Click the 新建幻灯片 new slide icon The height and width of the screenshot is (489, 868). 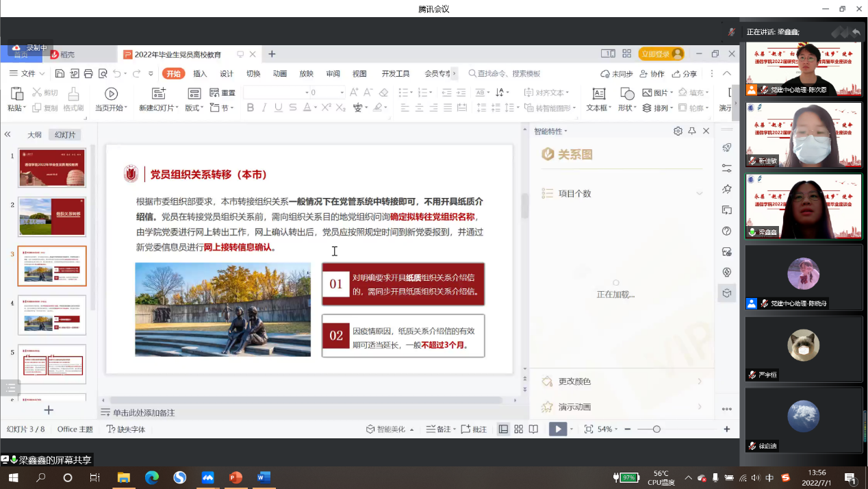pyautogui.click(x=159, y=94)
